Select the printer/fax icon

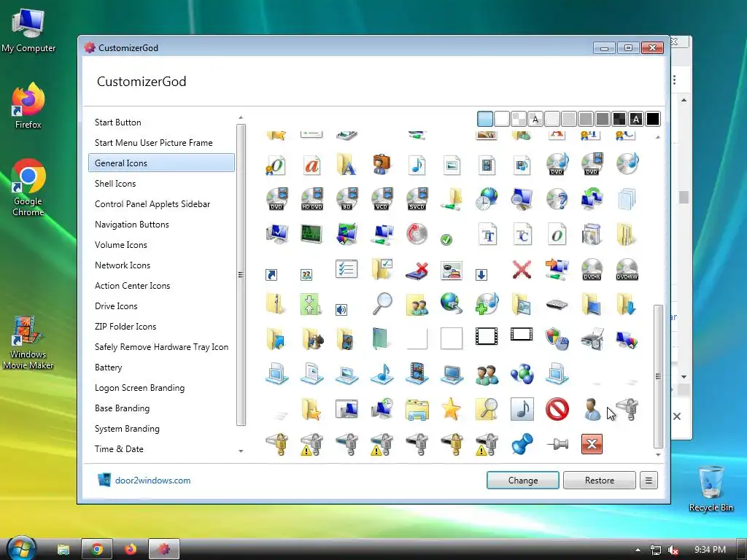[x=592, y=339]
